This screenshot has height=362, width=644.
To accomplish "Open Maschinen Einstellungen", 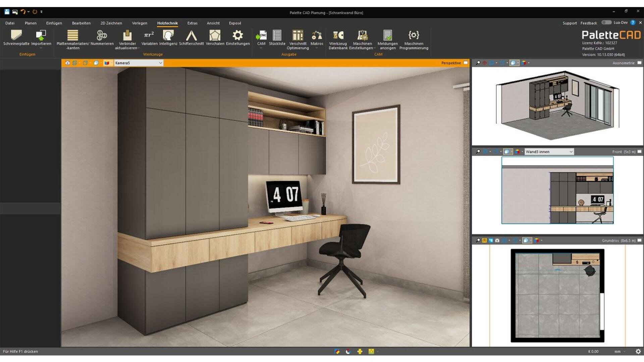I will pyautogui.click(x=362, y=40).
